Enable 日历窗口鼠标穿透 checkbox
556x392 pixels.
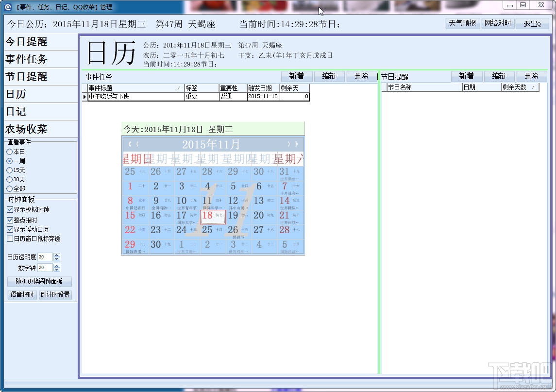(10, 239)
